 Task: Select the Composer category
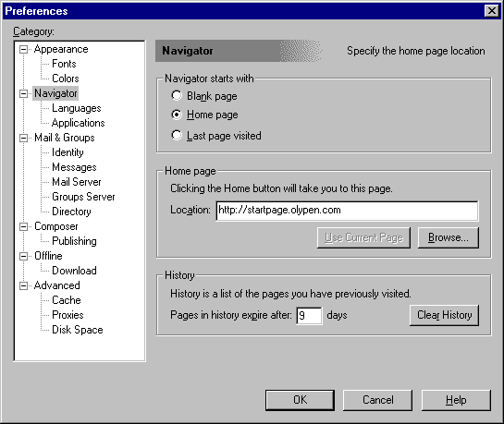coord(55,226)
